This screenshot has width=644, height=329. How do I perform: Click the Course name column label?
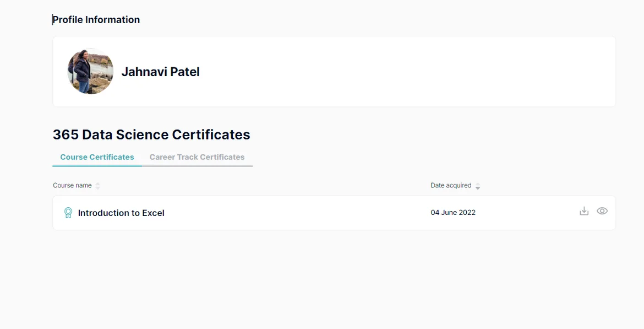pos(72,186)
